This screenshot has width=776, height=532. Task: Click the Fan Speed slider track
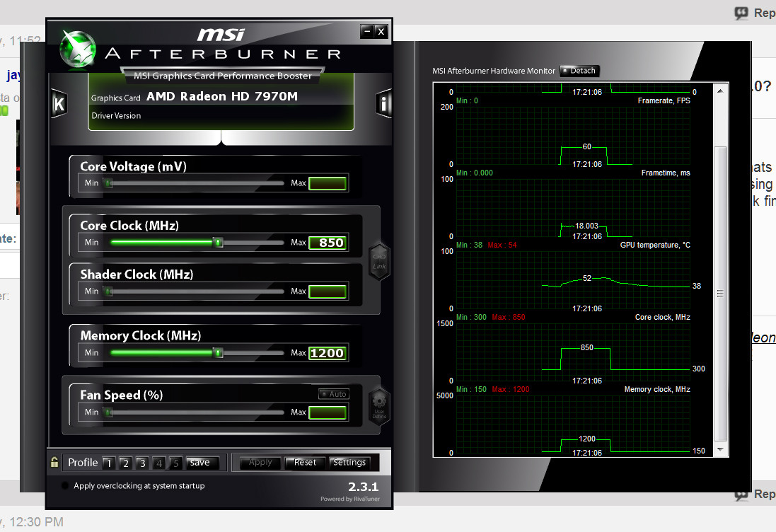pyautogui.click(x=195, y=412)
